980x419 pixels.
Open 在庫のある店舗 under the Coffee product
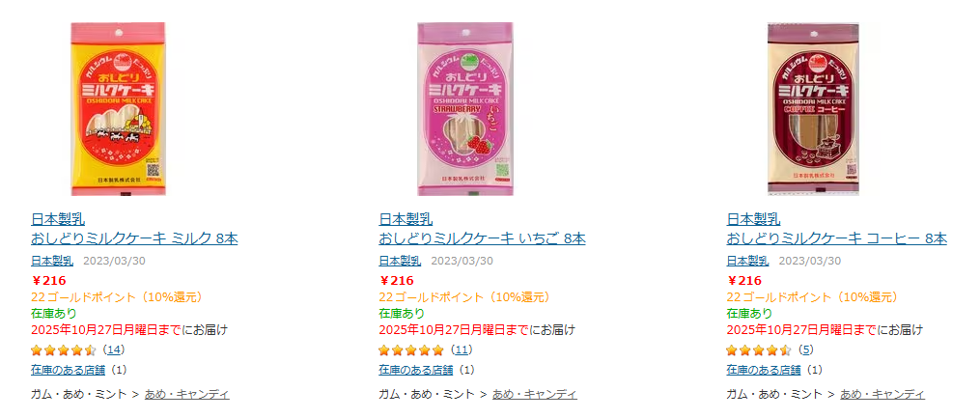pyautogui.click(x=763, y=370)
